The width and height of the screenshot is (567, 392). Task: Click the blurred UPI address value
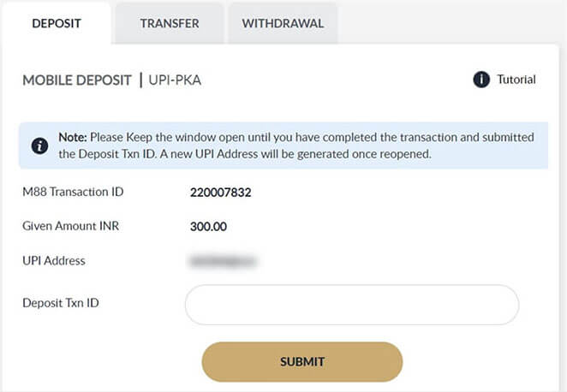(x=224, y=260)
